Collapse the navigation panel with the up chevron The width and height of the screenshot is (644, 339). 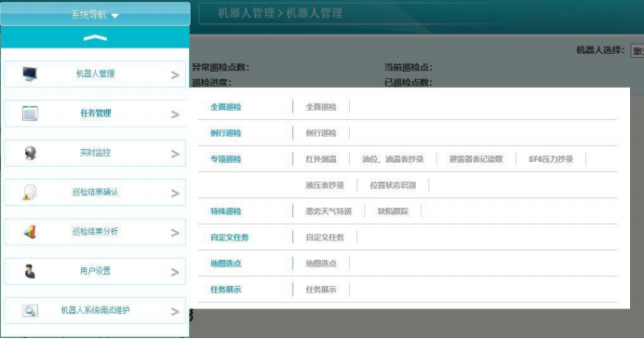click(x=95, y=38)
